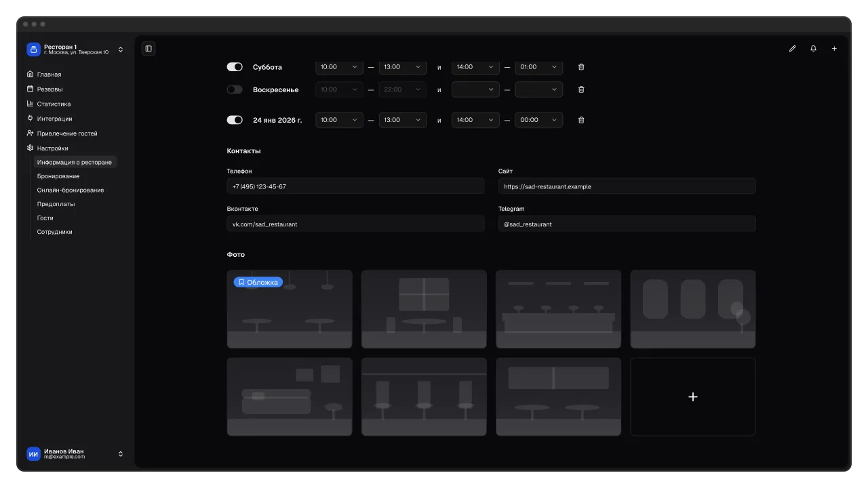Turn off the 24 янв 2026 г. toggle
The height and width of the screenshot is (488, 868).
235,120
